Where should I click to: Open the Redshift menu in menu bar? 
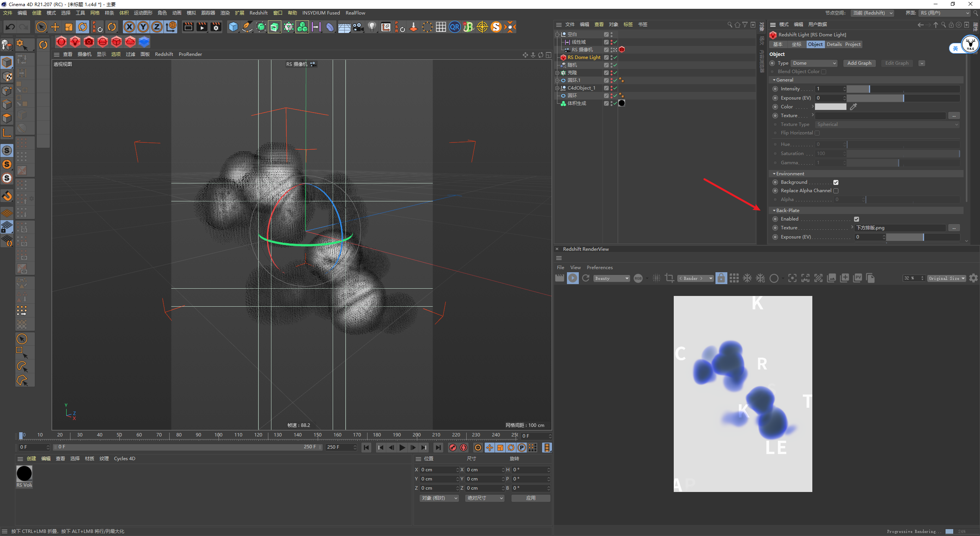pos(258,13)
